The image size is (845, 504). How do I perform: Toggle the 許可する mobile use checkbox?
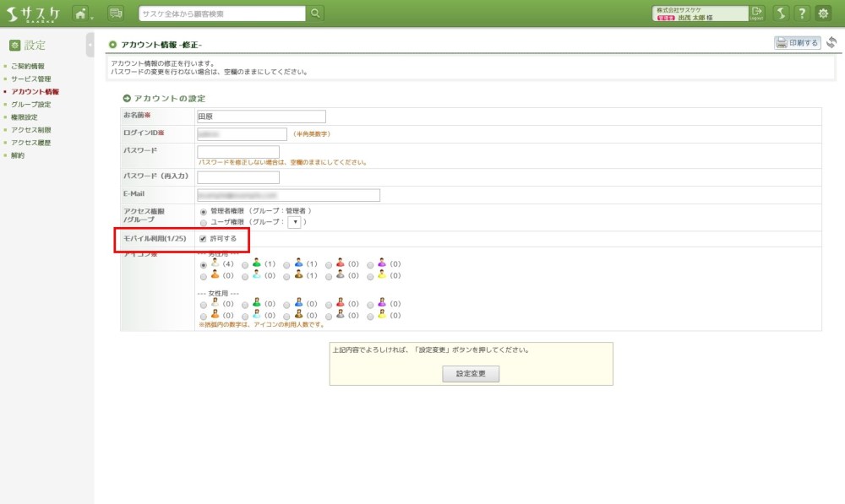click(203, 239)
